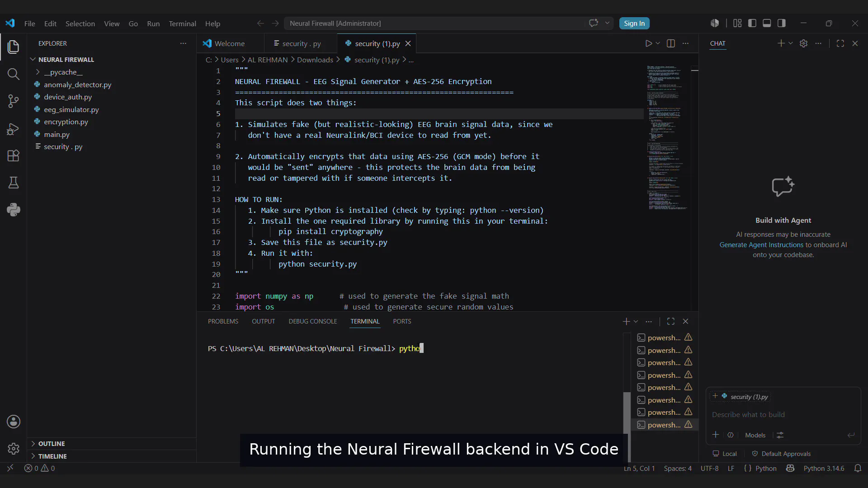Open Run and Debug view
Image resolution: width=868 pixels, height=488 pixels.
tap(14, 129)
